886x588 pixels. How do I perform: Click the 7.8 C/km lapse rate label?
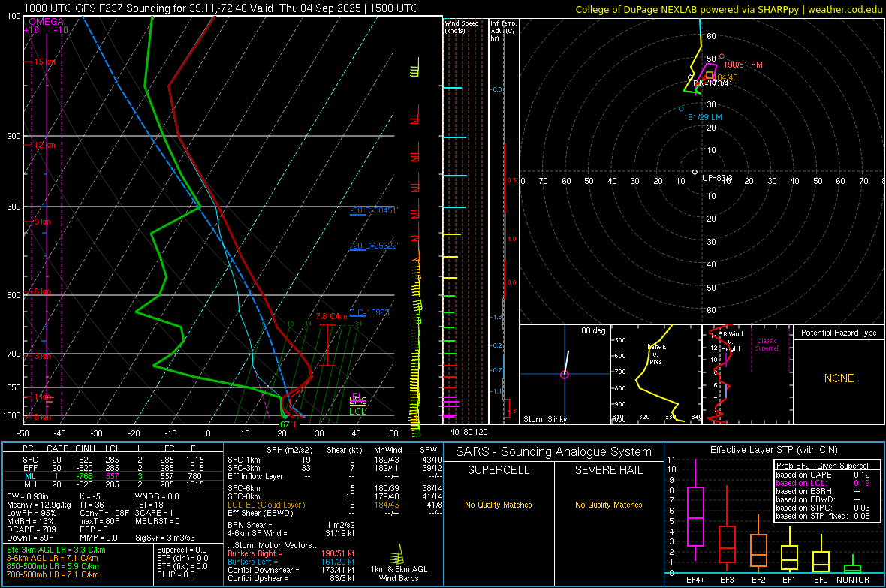[x=331, y=317]
